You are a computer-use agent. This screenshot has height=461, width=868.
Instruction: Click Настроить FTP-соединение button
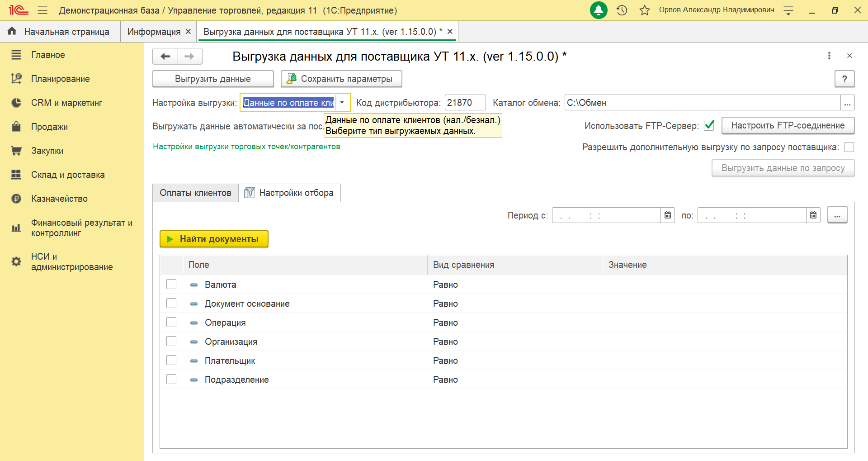click(x=788, y=125)
